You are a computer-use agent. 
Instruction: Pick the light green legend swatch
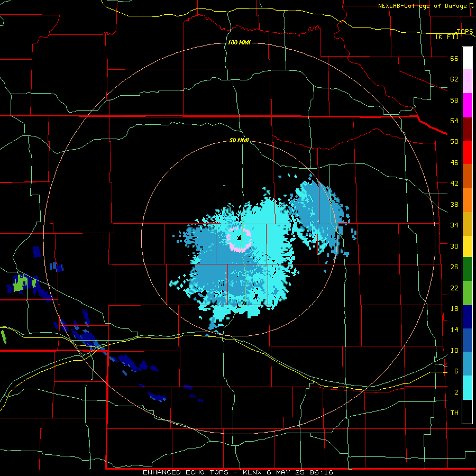[x=467, y=293]
